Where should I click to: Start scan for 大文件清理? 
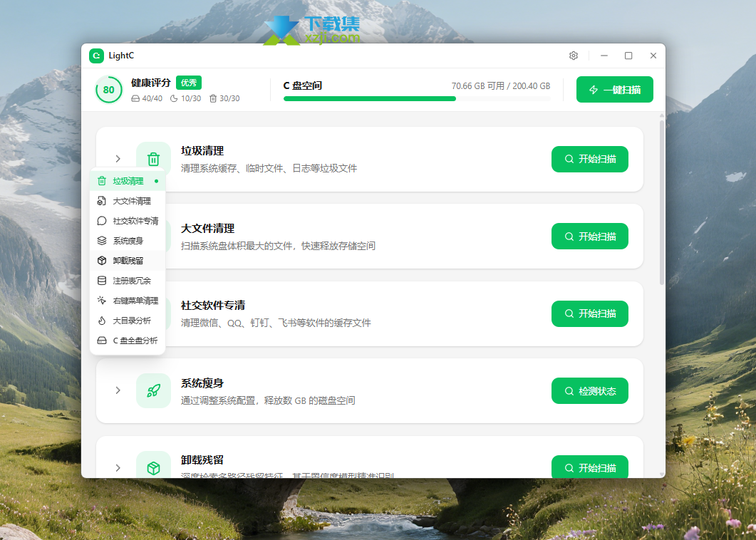tap(590, 237)
